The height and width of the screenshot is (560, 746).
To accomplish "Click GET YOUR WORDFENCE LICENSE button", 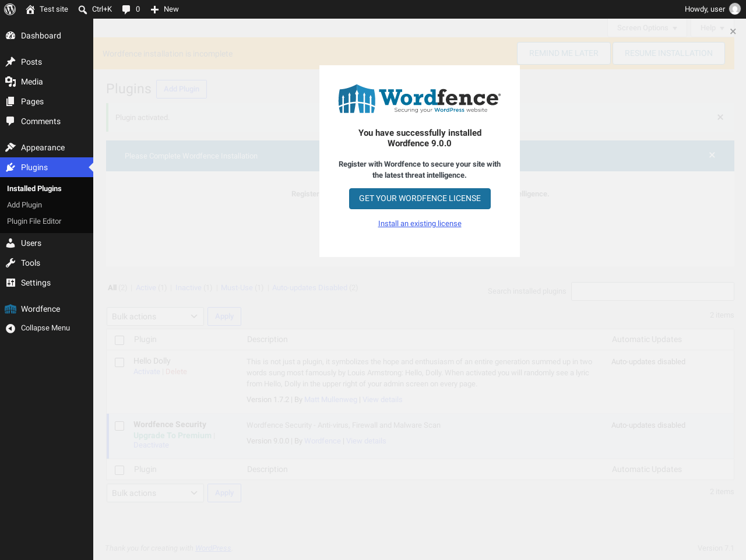I will click(420, 199).
